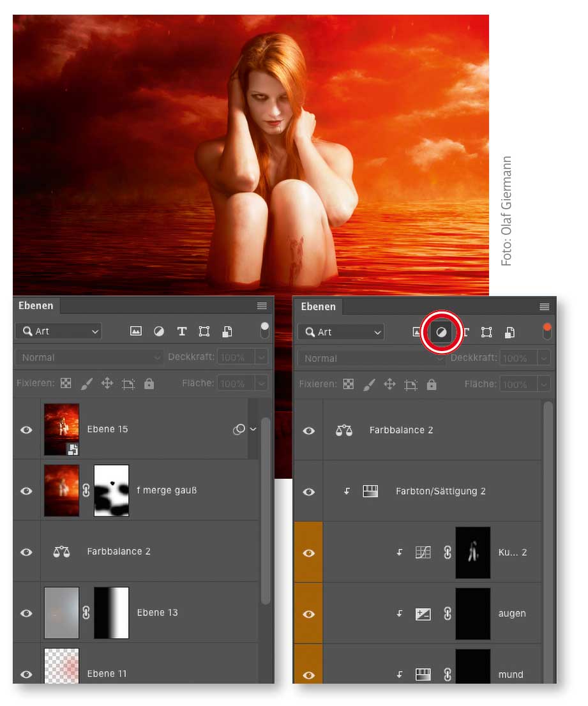Select mask thumbnail of augen layer
This screenshot has width=588, height=706.
click(472, 613)
